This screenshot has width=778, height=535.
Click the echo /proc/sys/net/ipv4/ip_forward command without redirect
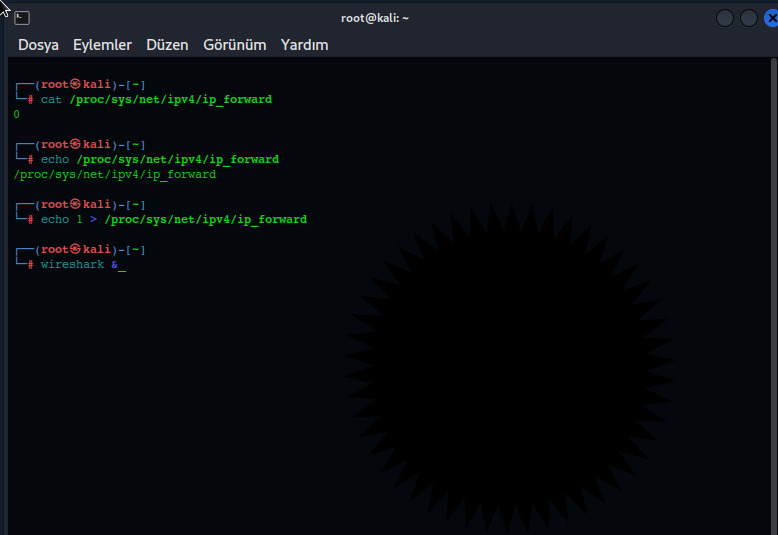[x=160, y=160]
